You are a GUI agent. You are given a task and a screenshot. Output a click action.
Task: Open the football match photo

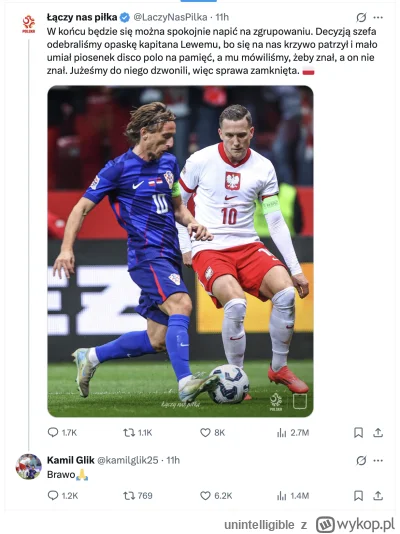click(x=180, y=251)
